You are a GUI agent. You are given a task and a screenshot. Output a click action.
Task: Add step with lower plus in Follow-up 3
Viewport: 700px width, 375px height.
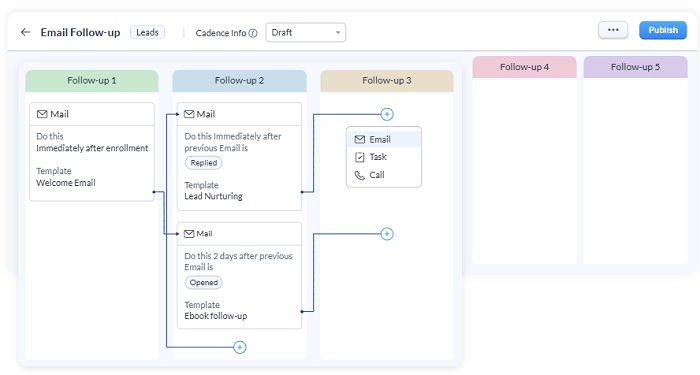pos(387,234)
